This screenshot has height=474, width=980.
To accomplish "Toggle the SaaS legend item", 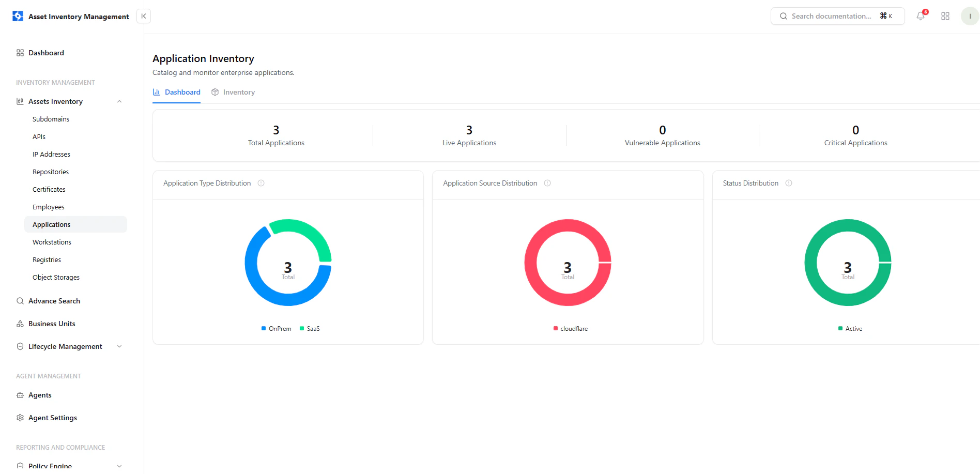I will 310,329.
